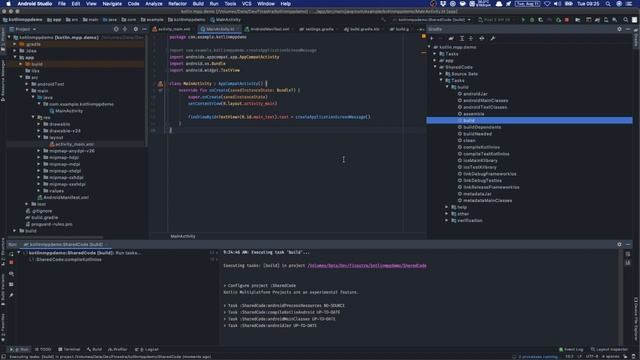Expand the drawable folder in the project tree
The image size is (640, 360).
click(x=39, y=124)
